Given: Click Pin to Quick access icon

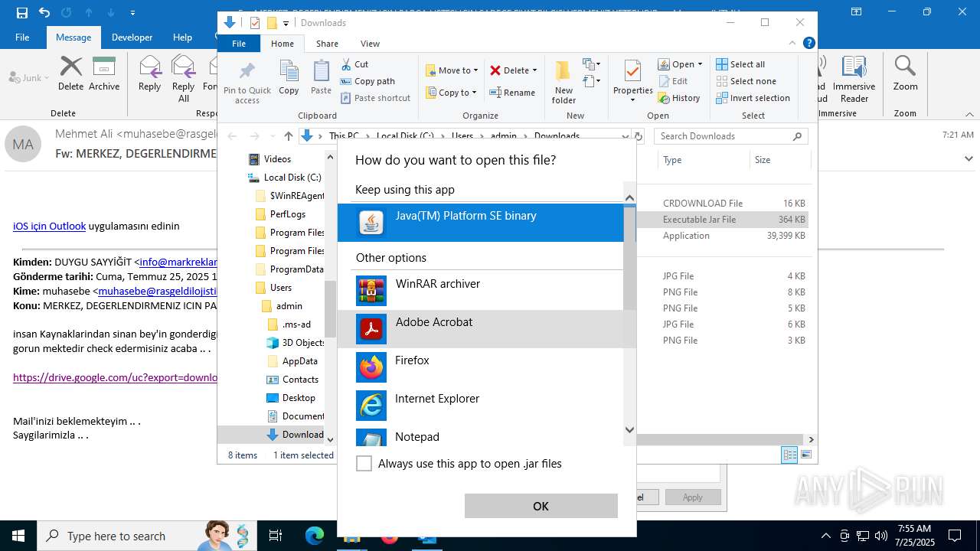Looking at the screenshot, I should click(247, 83).
